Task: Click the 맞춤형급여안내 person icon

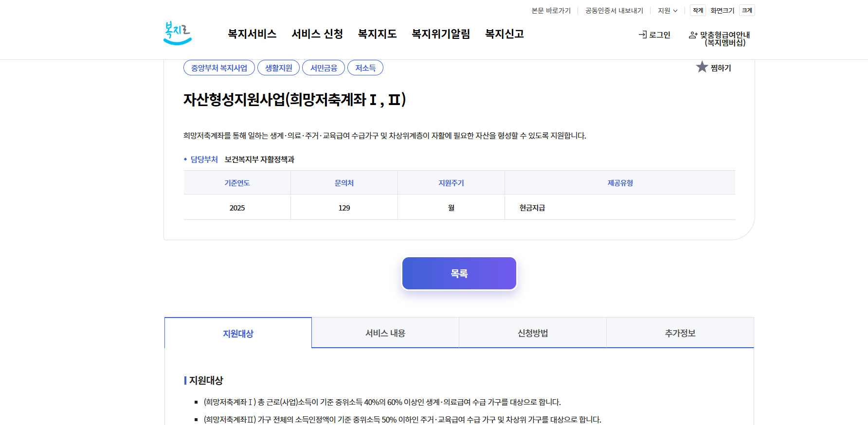Action: click(693, 35)
